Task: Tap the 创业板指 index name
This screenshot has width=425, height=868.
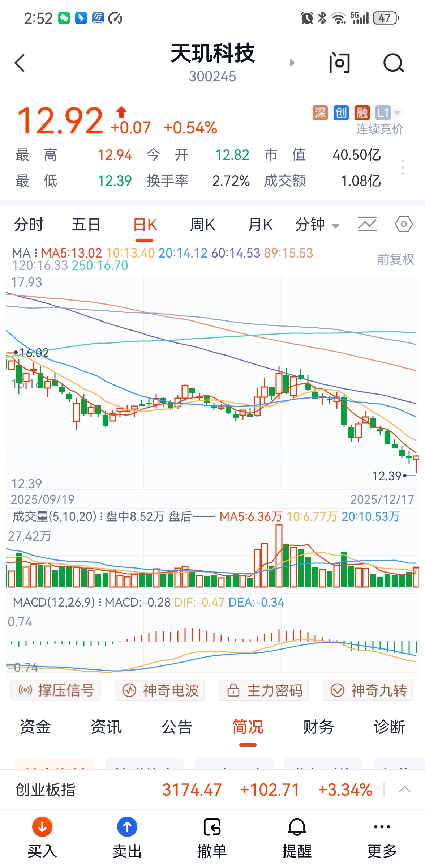Action: pyautogui.click(x=46, y=790)
